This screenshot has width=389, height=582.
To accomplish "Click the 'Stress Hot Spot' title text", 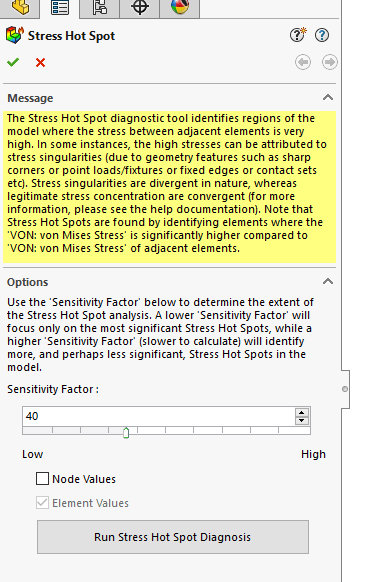I will click(x=71, y=36).
